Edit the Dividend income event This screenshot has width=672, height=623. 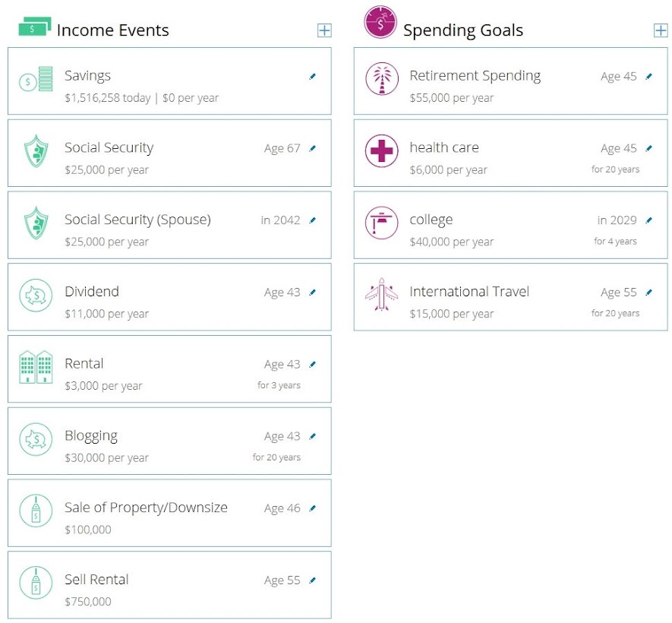point(313,293)
